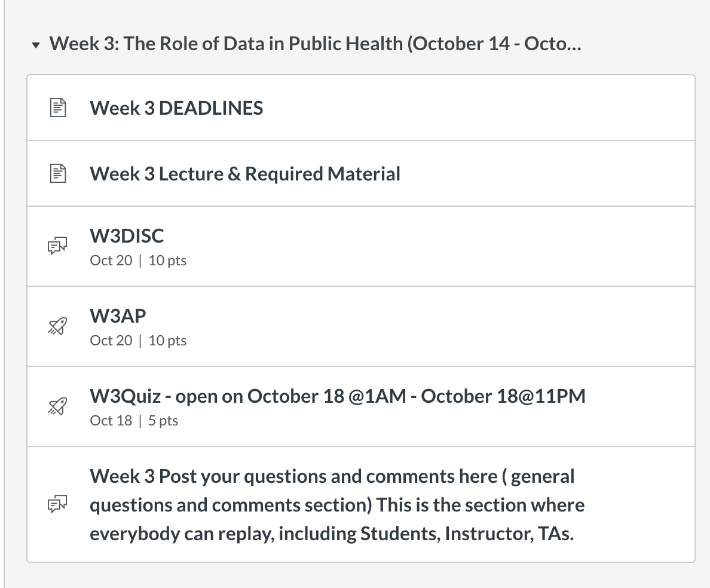Click the Week 3 Role of Data module header
The image size is (710, 588).
point(315,44)
